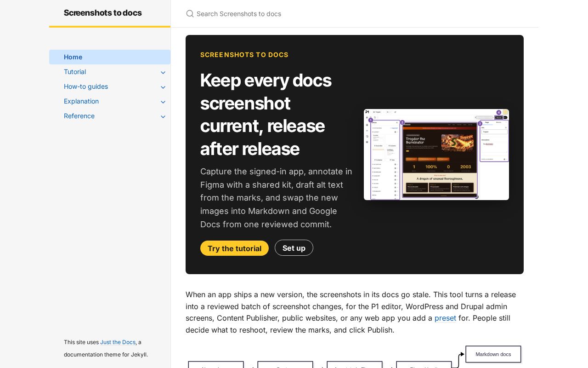Expand the How-to guides chevron

coord(163,87)
